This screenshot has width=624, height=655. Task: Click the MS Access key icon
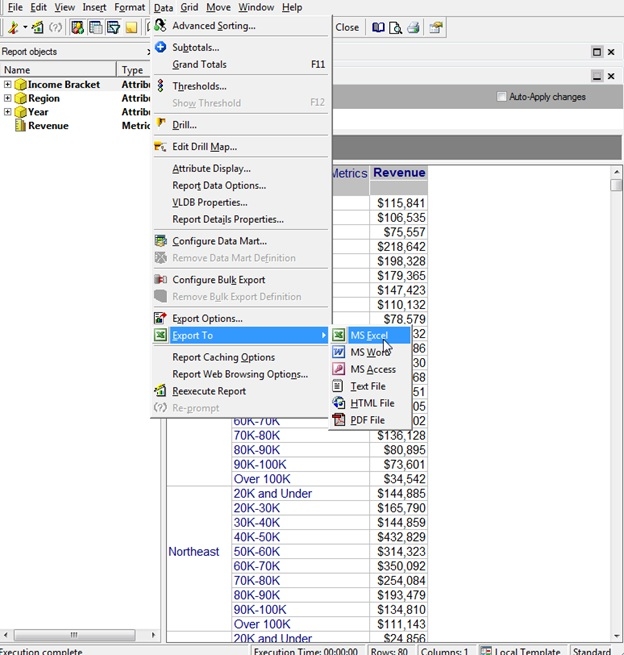[339, 370]
